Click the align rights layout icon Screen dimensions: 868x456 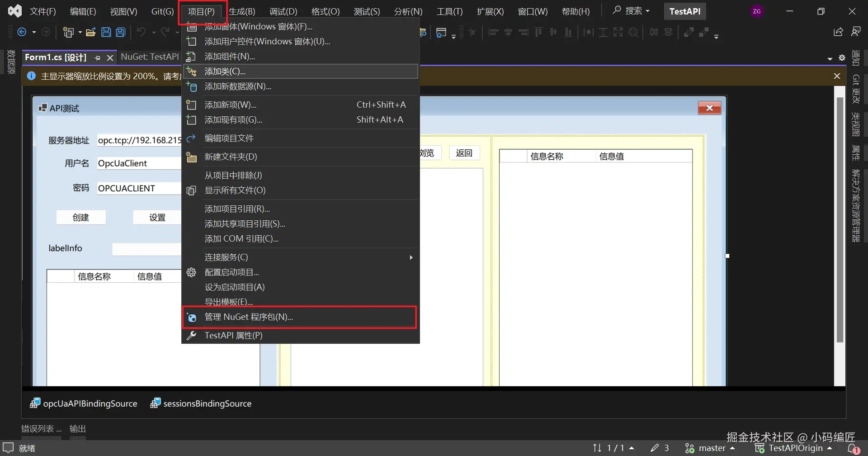coord(524,32)
